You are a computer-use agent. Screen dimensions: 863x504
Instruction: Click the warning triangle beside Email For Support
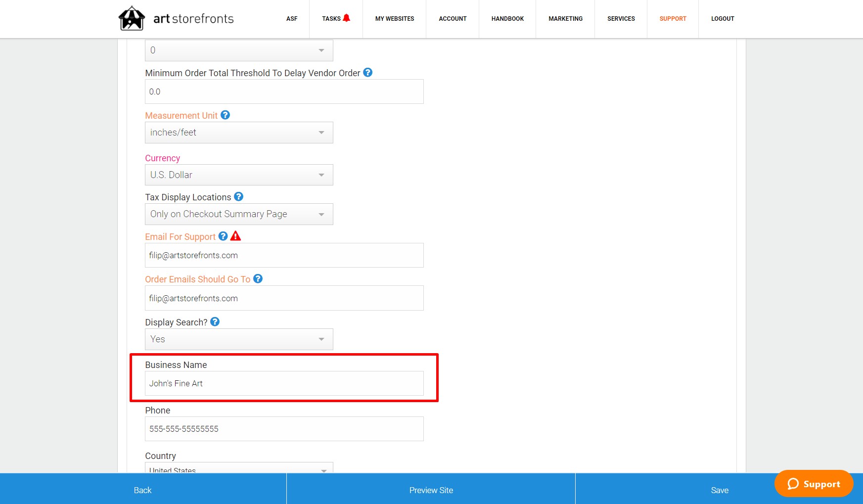tap(236, 236)
